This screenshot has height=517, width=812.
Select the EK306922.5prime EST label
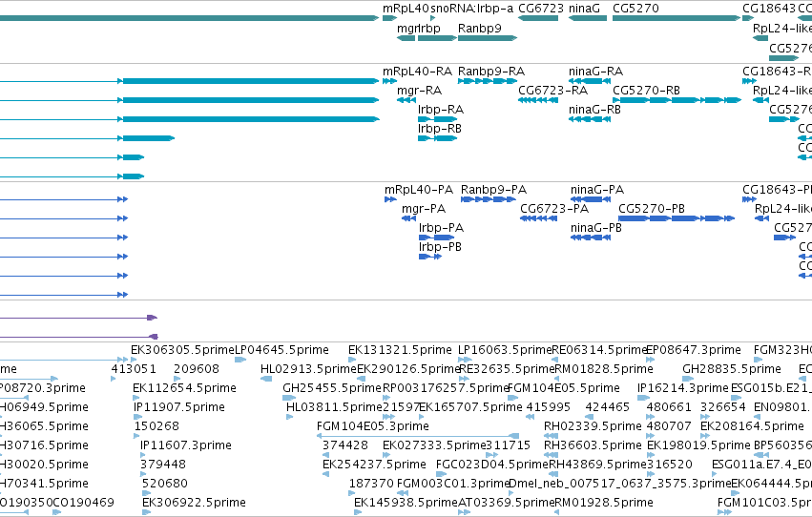[195, 503]
